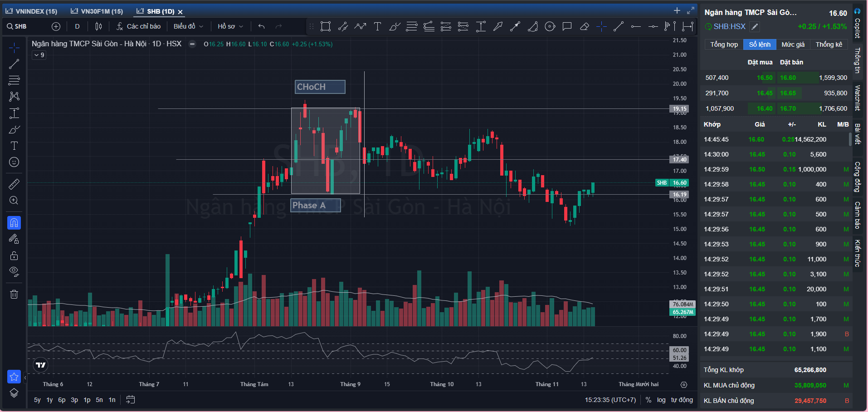Open the emoji icons tool
The image size is (868, 412).
(x=14, y=162)
